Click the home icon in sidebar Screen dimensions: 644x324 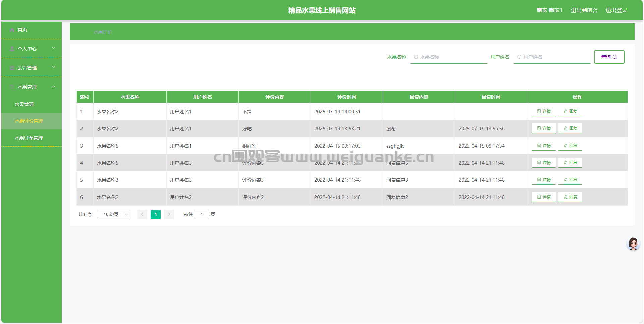click(12, 30)
